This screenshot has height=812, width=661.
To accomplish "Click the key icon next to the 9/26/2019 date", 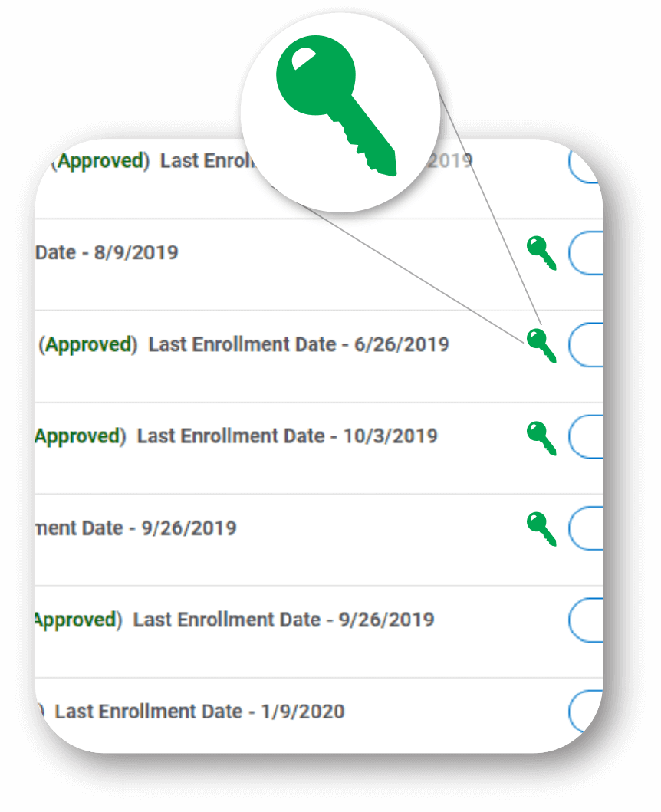I will point(541,529).
